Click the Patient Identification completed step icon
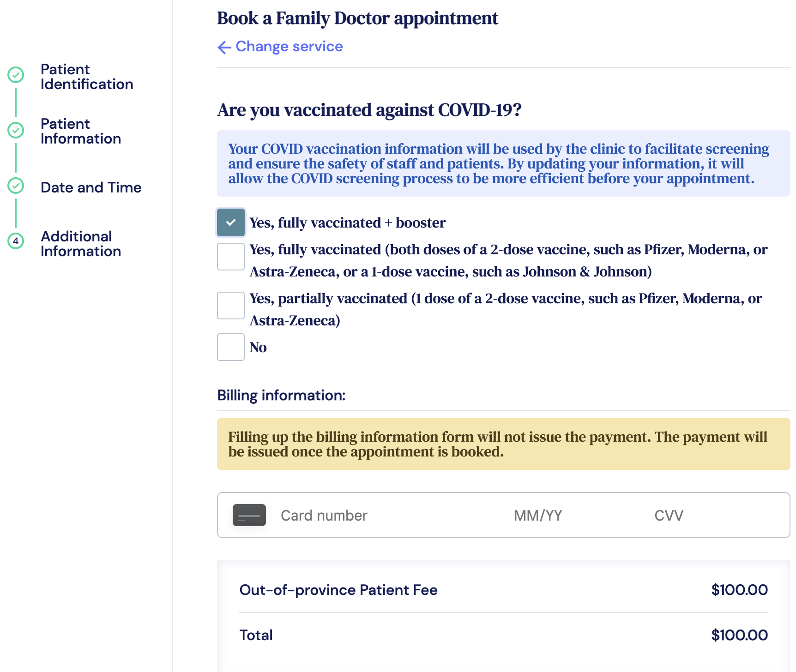The height and width of the screenshot is (672, 796). pyautogui.click(x=16, y=75)
